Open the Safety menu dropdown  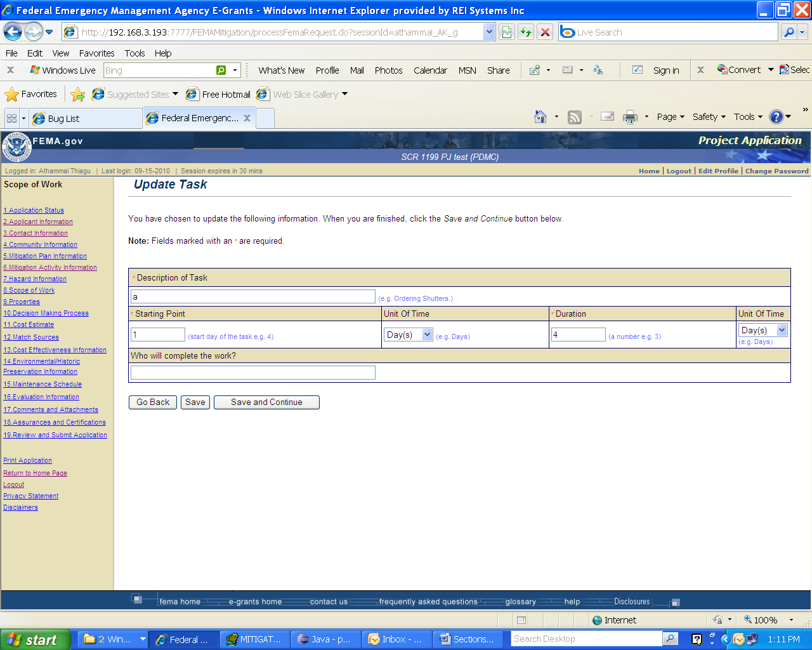click(x=709, y=117)
